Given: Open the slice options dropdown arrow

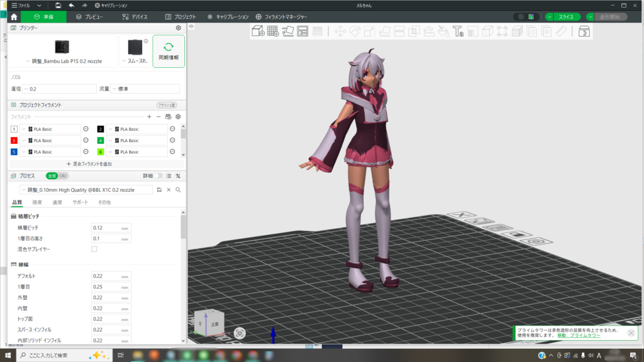Looking at the screenshot, I should click(x=549, y=17).
